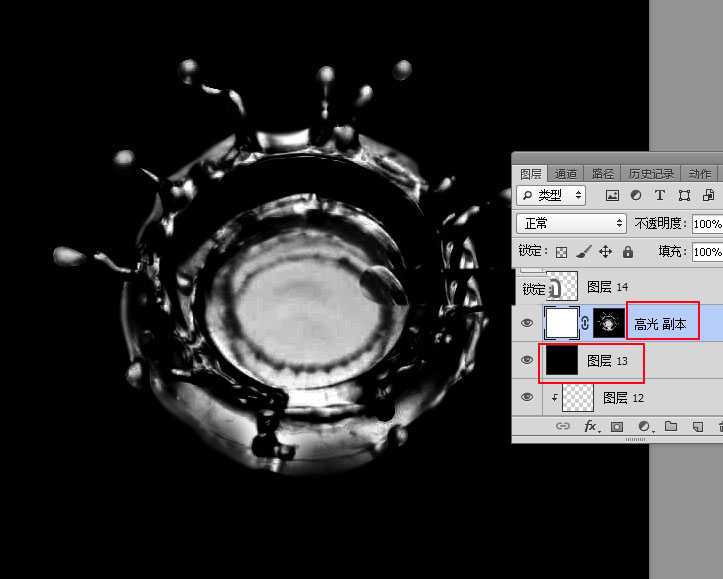Select the 高光 副本 layer mask thumbnail
This screenshot has height=579, width=723.
(608, 323)
